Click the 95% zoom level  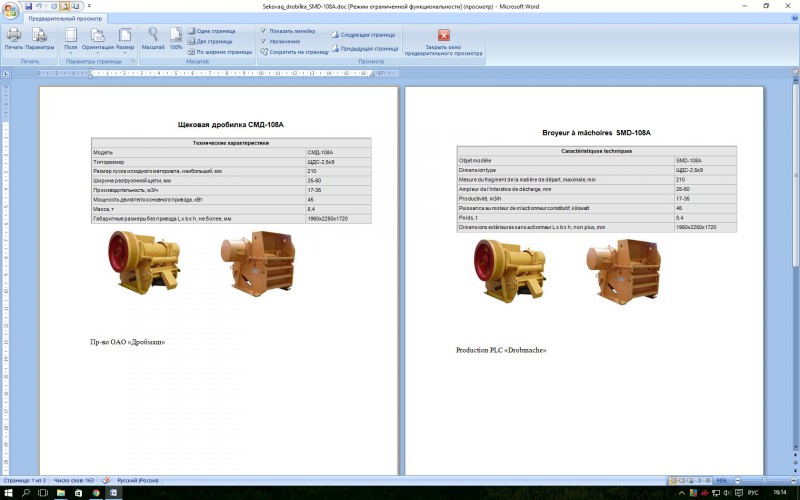click(x=721, y=481)
